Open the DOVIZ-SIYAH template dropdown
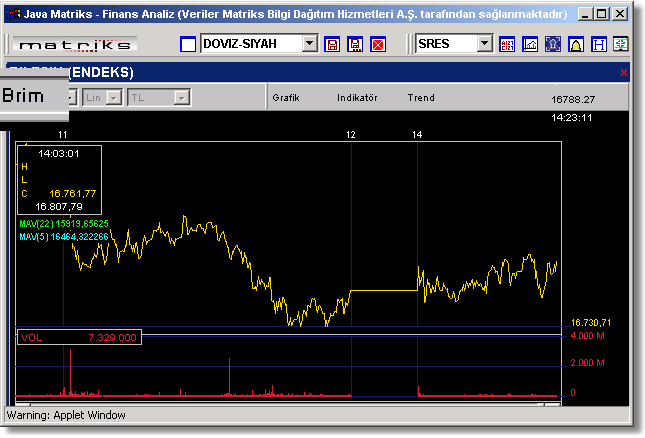Image resolution: width=645 pixels, height=438 pixels. [x=309, y=44]
